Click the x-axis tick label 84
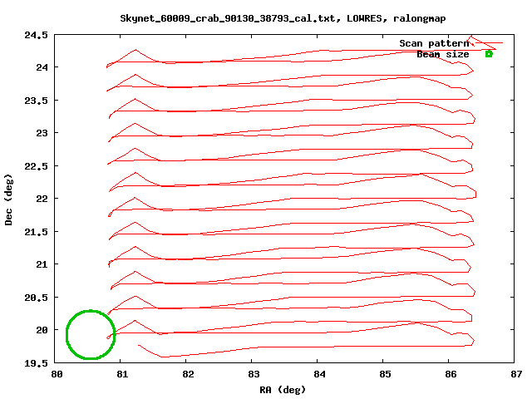Image resolution: width=532 pixels, height=399 pixels. [319, 374]
